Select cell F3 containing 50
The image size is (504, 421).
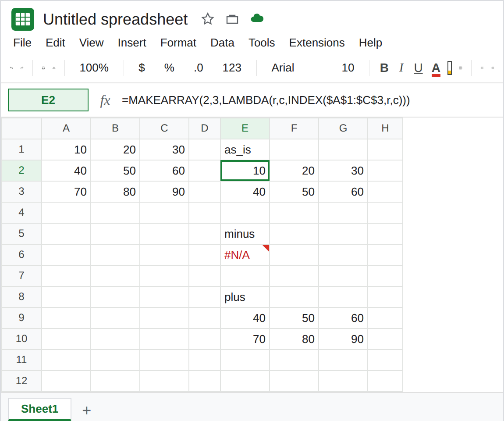coord(294,192)
